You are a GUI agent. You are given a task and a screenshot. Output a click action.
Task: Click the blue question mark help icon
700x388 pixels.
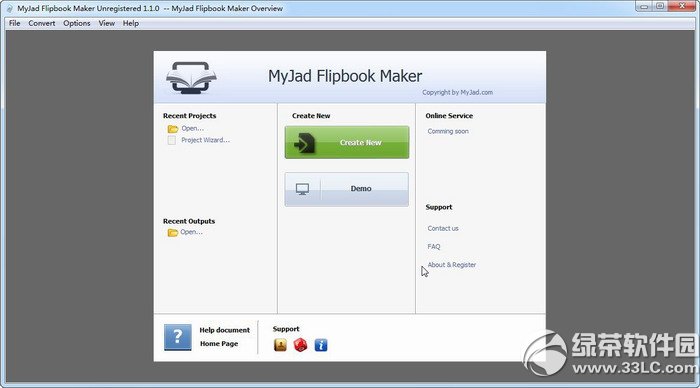click(x=177, y=337)
